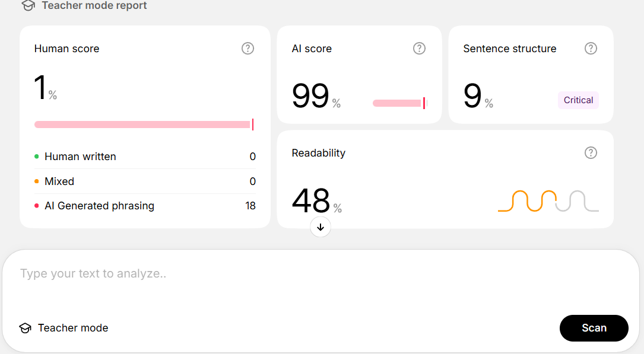Click the graduation cap icon beside Teacher mode report

coord(28,6)
